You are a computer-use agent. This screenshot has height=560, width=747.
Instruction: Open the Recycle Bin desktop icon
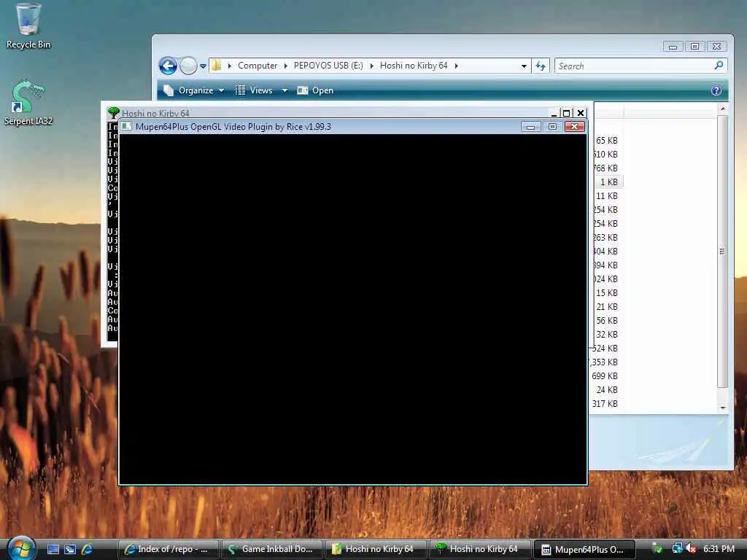click(x=28, y=26)
